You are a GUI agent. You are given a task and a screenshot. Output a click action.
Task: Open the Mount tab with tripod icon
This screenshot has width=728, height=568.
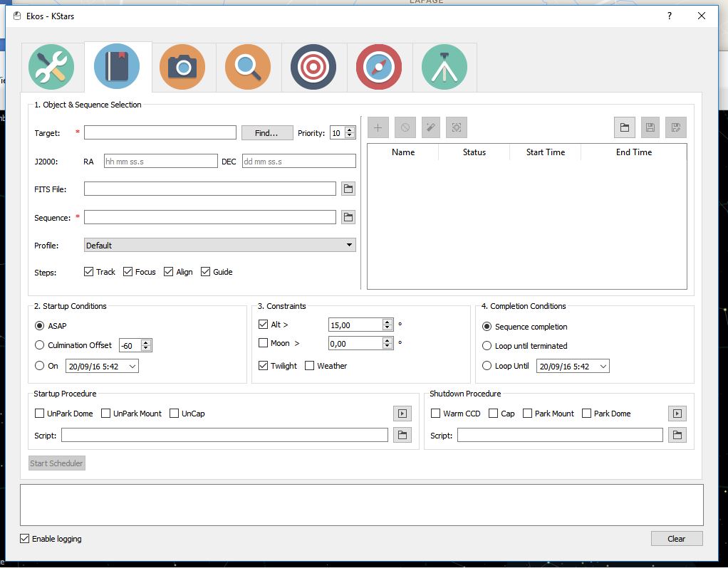pos(444,67)
